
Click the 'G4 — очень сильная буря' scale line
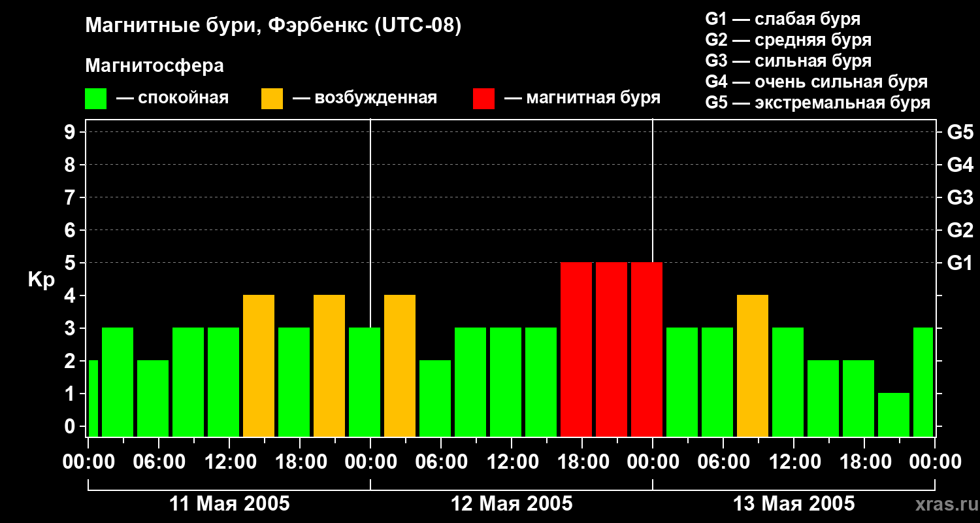tap(817, 82)
